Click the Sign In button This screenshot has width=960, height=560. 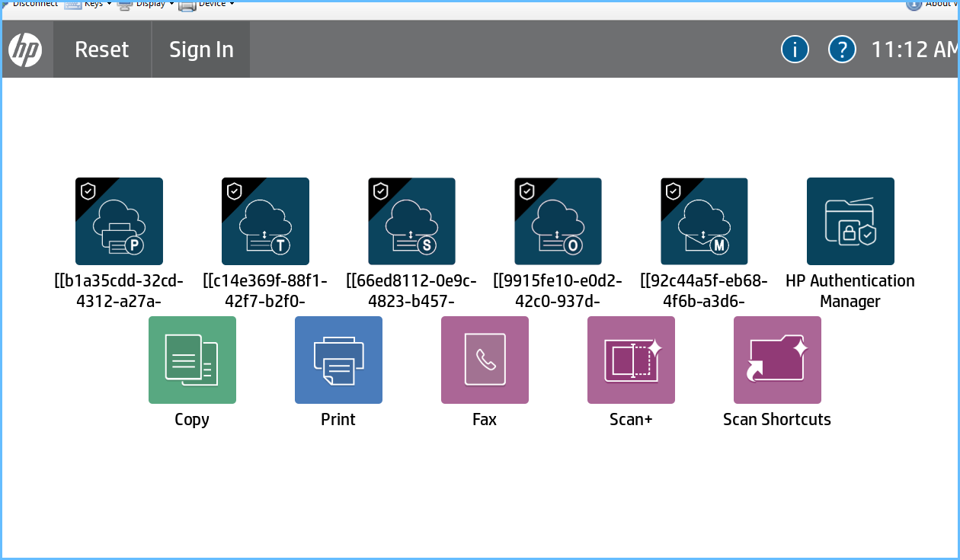[201, 50]
